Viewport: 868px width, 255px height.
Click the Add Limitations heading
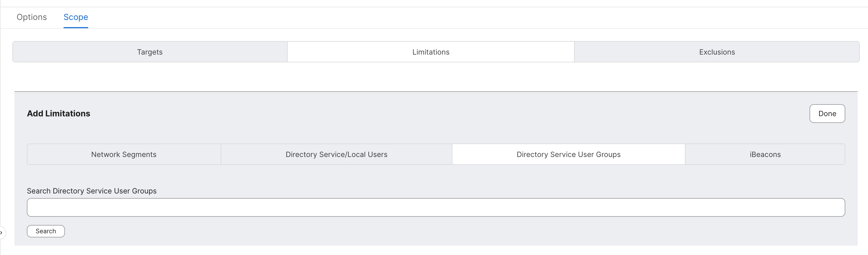(x=59, y=114)
